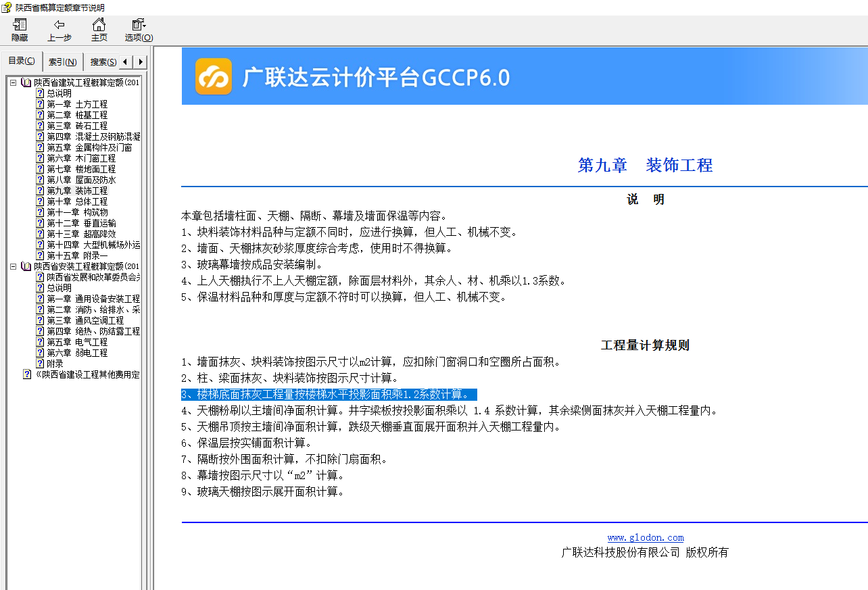This screenshot has height=590, width=868.
Task: Collapse the 陕西省建筑工程概算定额 tree node
Action: 13,82
